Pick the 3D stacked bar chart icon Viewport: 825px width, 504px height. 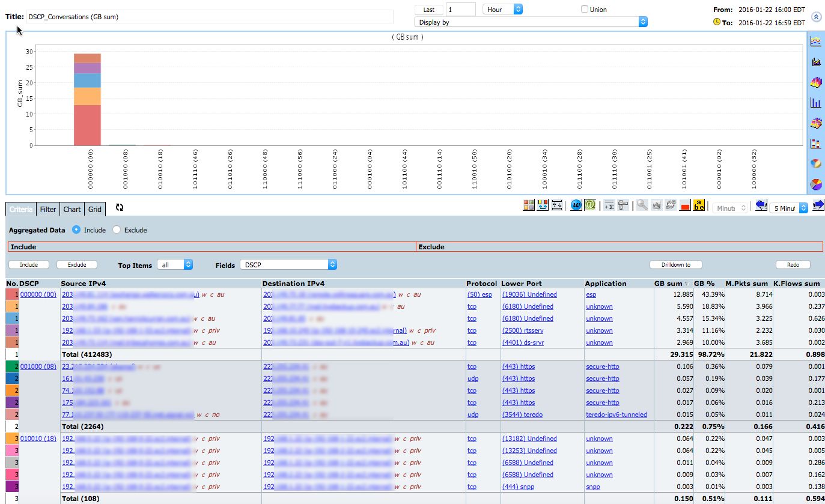click(816, 123)
